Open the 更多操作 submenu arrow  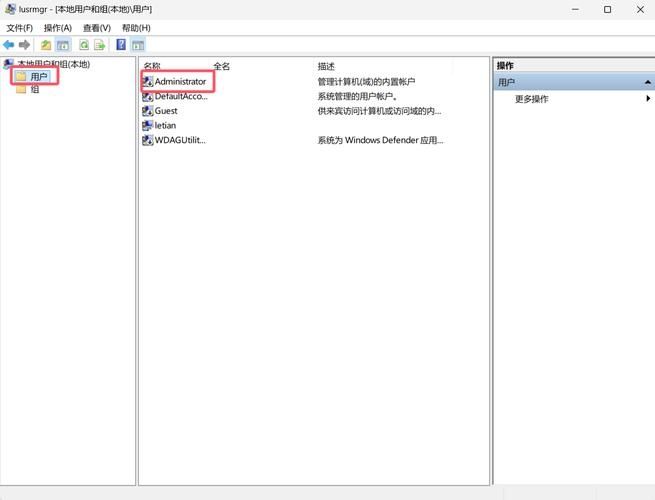click(x=648, y=99)
